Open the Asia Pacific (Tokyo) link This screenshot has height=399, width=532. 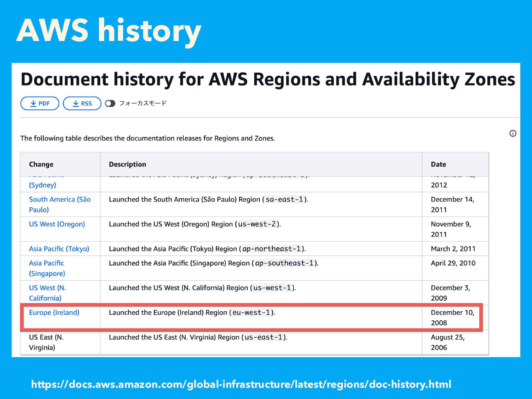click(59, 249)
